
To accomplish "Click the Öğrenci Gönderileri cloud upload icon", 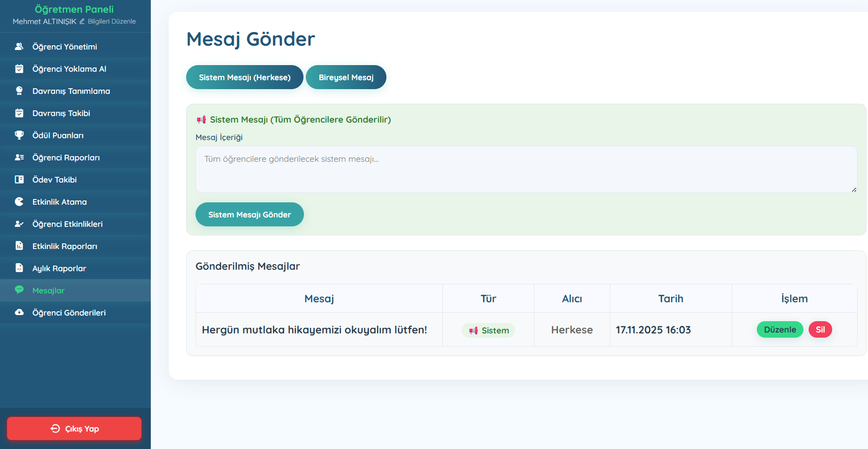I will tap(19, 313).
